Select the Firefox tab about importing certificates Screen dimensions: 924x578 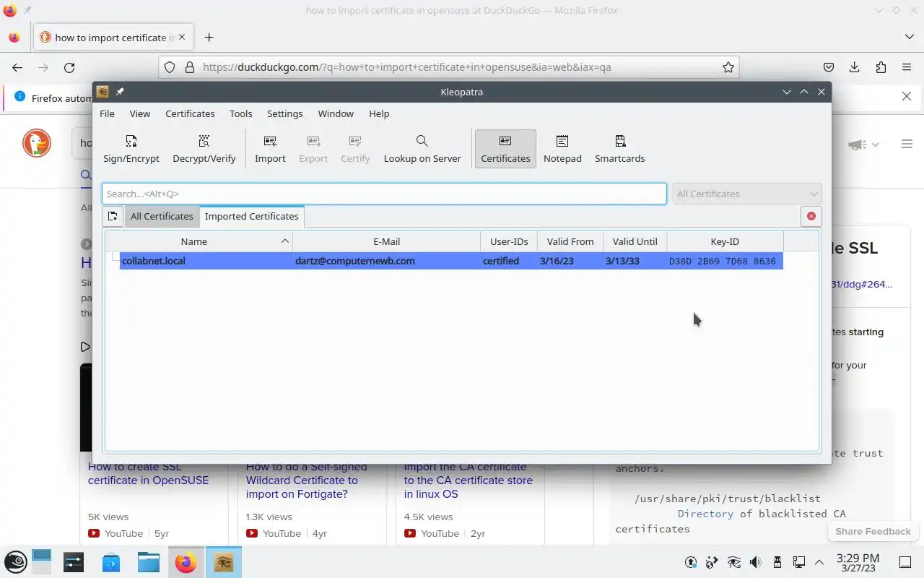click(113, 38)
